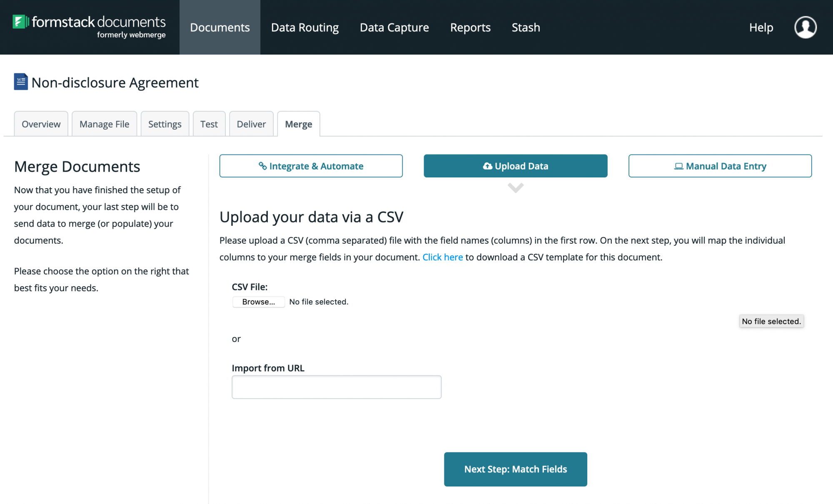The height and width of the screenshot is (504, 833).
Task: Select the link icon on Integrate & Automate
Action: [262, 166]
